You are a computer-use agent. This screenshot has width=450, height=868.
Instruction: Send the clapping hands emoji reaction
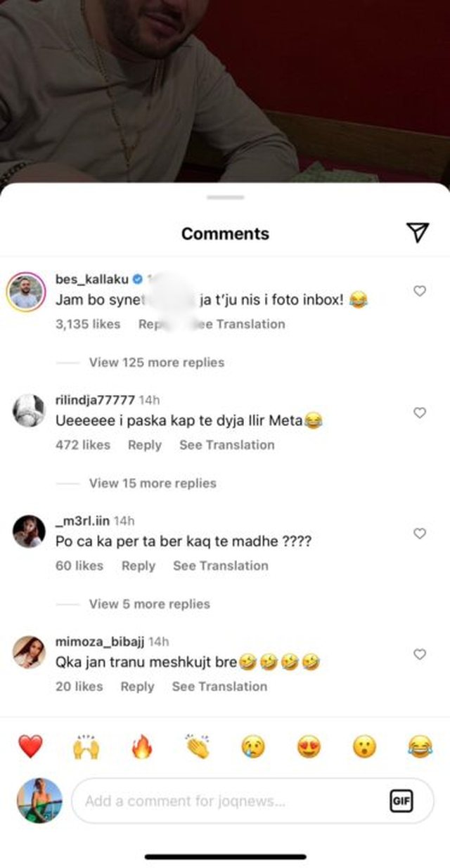[197, 746]
